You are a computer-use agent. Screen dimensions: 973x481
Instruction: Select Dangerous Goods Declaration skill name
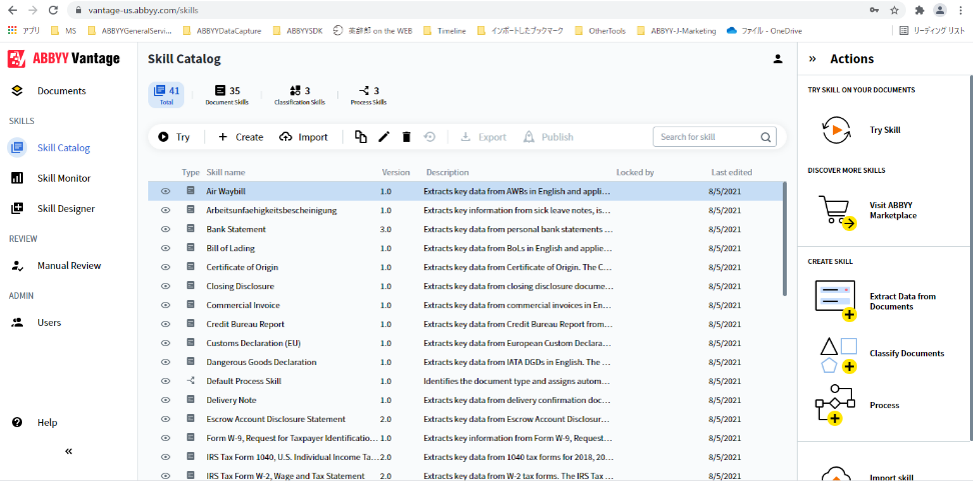coord(261,362)
